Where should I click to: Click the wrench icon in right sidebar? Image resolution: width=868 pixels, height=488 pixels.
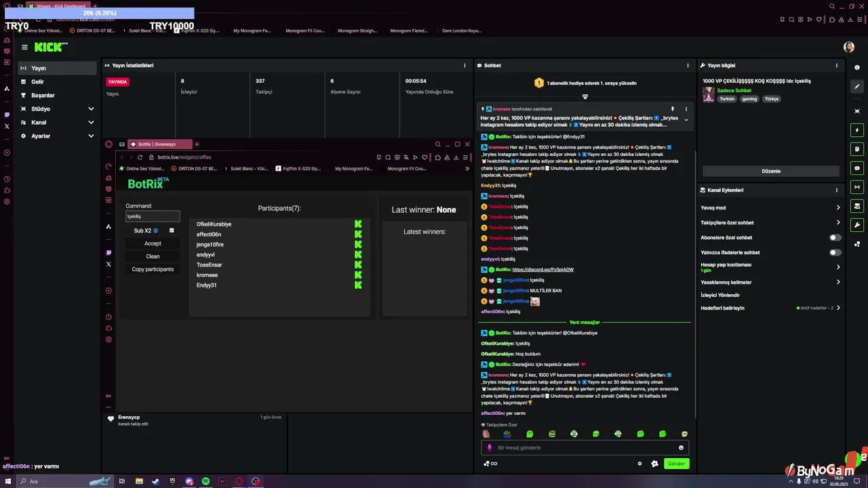click(857, 225)
